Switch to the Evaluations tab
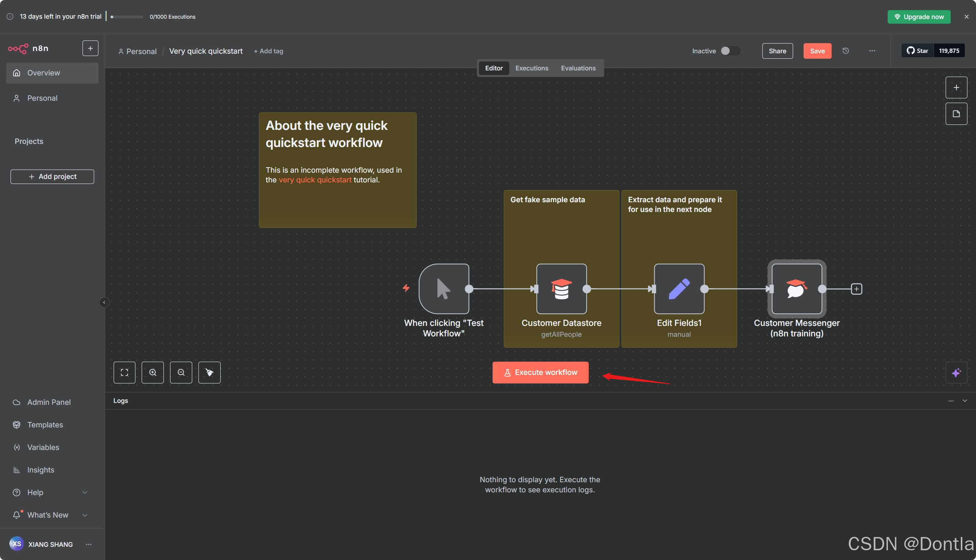The height and width of the screenshot is (560, 976). [x=578, y=68]
